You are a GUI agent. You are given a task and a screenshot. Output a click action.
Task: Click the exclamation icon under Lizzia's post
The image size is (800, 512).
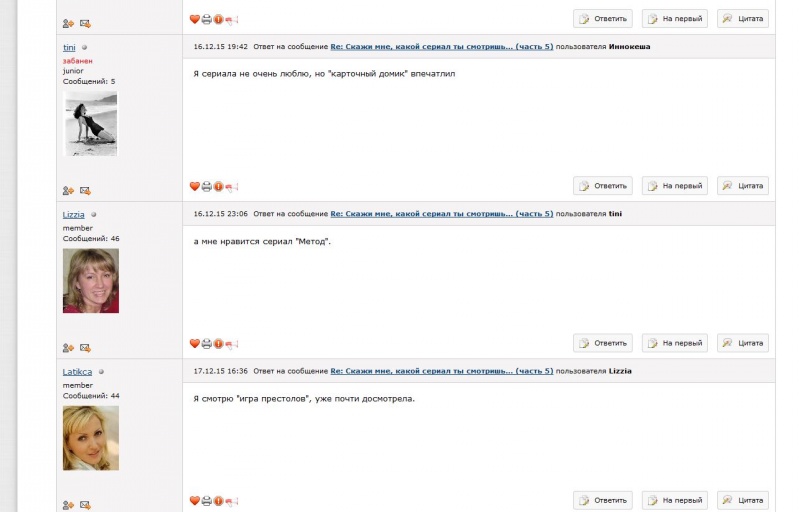coord(218,344)
